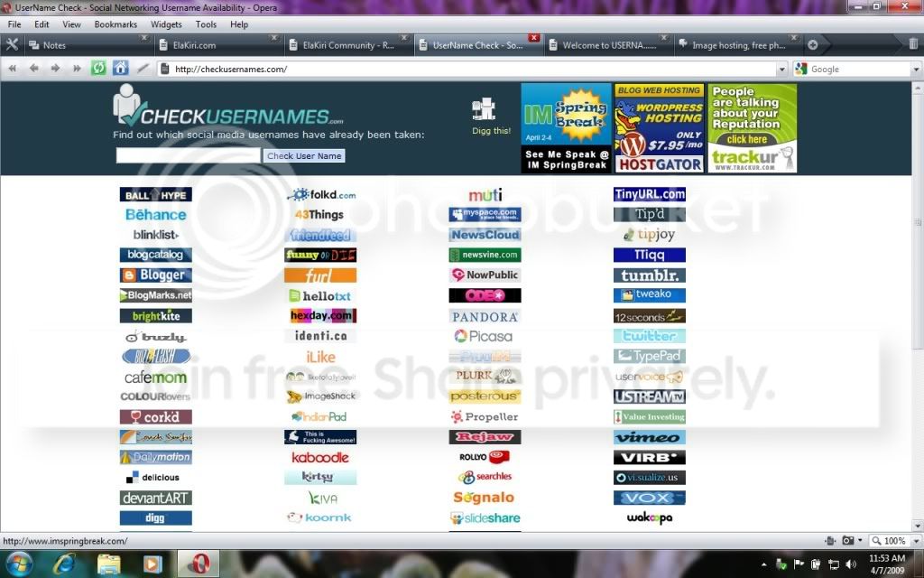The image size is (924, 578).
Task: Click the myspace.com logo
Action: coord(485,214)
